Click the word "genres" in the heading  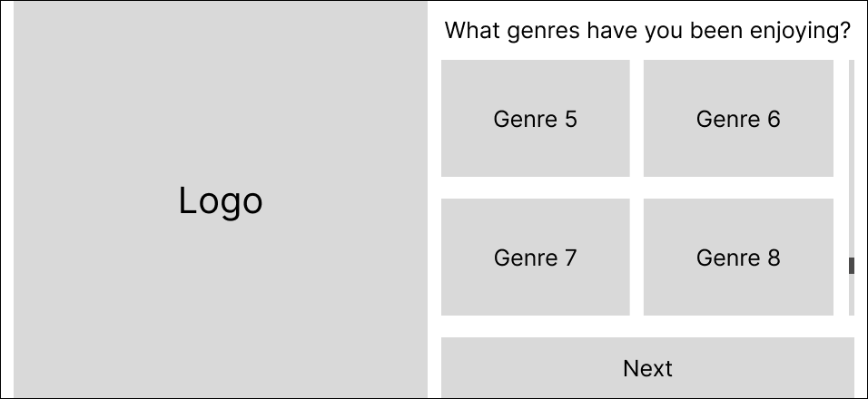pos(544,33)
